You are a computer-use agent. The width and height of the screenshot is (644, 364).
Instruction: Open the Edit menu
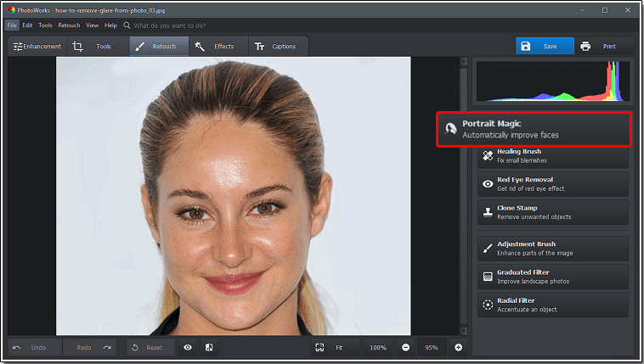[27, 25]
